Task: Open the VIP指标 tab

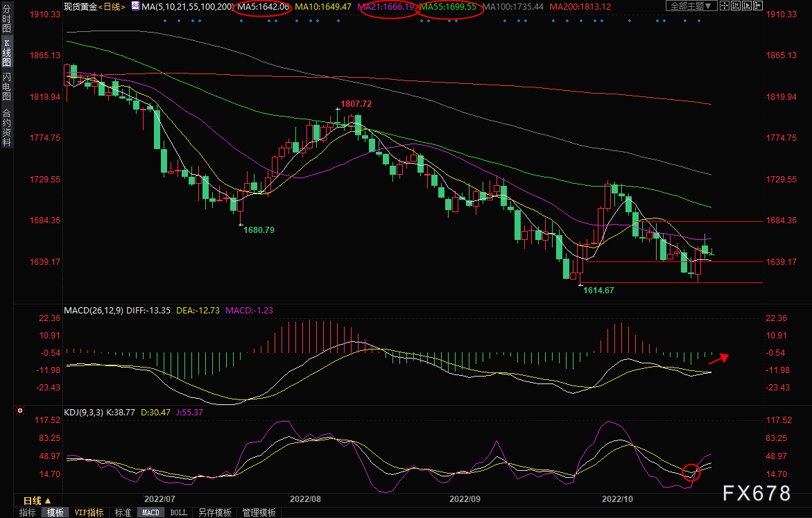Action: coord(89,512)
